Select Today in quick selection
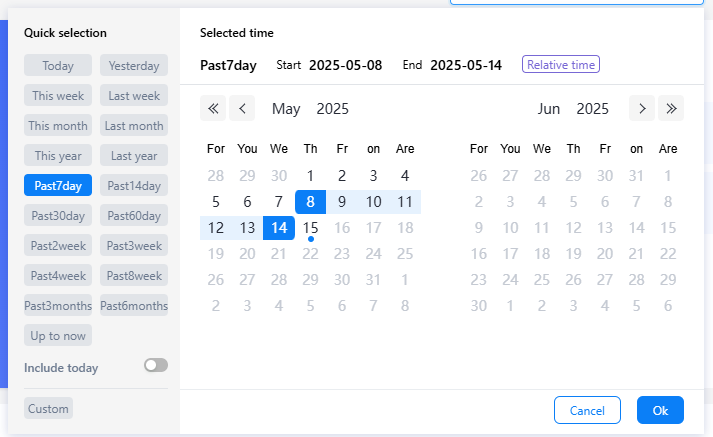The image size is (713, 437). (58, 66)
